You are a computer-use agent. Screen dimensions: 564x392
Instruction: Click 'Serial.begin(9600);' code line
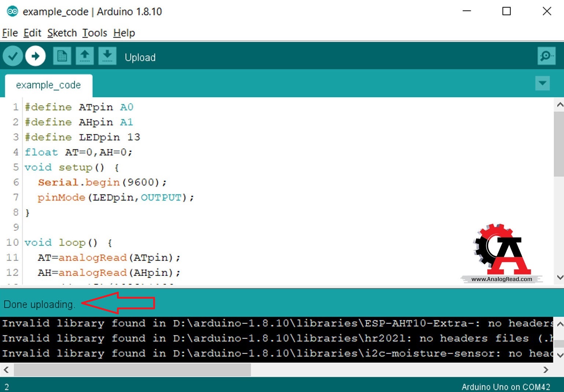coord(102,182)
